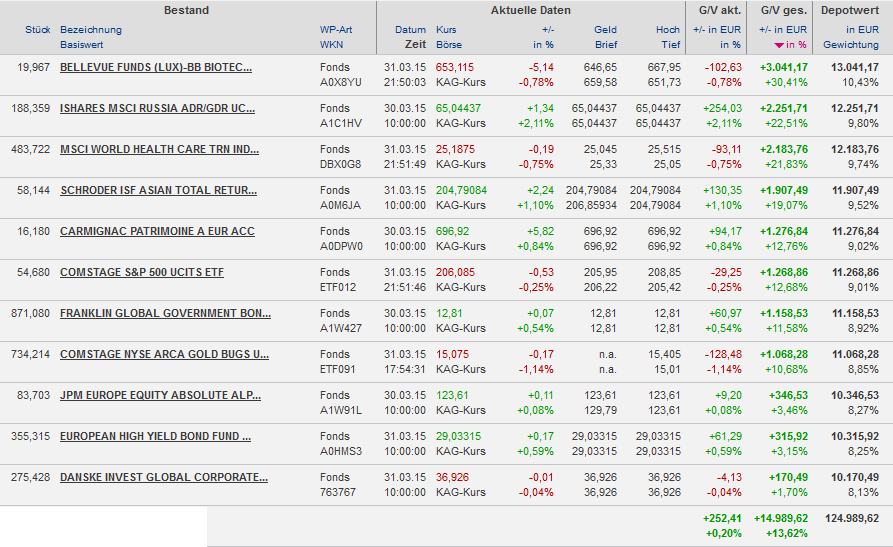The image size is (893, 547).
Task: Sort by the Datum column header
Action: pos(410,30)
